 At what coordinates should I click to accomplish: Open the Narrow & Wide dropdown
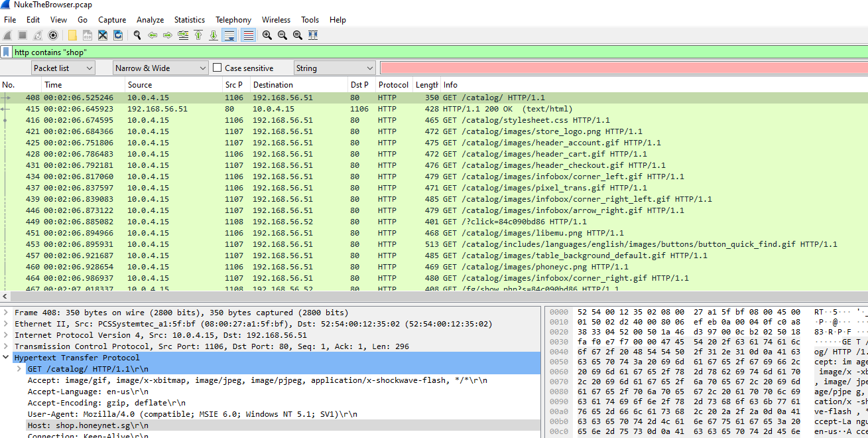[x=160, y=68]
